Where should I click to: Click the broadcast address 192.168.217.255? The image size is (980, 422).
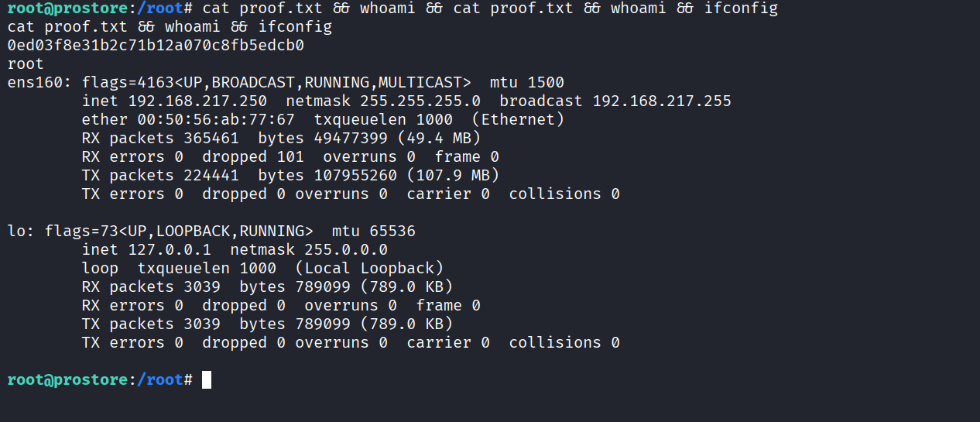662,101
